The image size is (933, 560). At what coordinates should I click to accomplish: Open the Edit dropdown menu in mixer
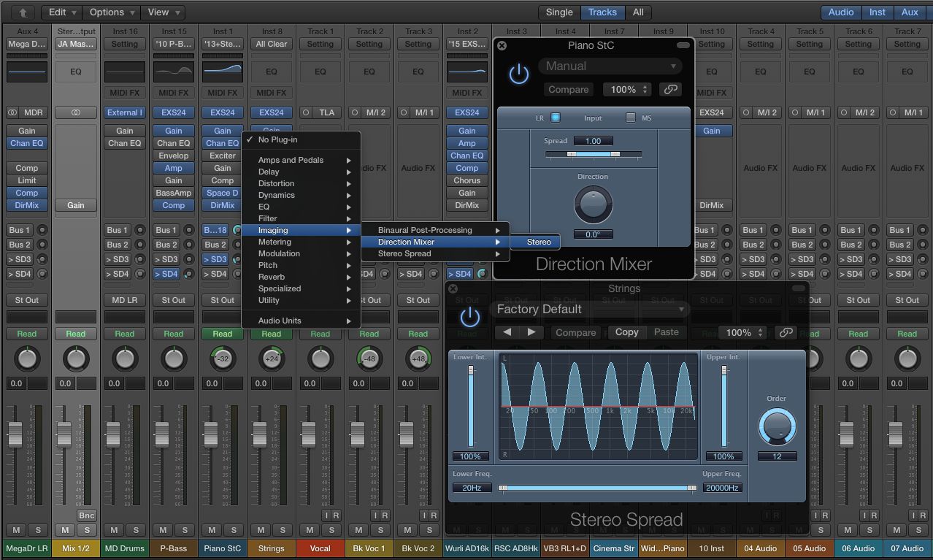click(x=61, y=12)
